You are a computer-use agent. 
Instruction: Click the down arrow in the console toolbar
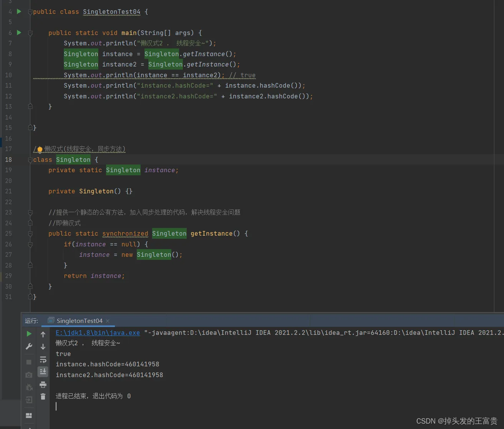pos(43,347)
